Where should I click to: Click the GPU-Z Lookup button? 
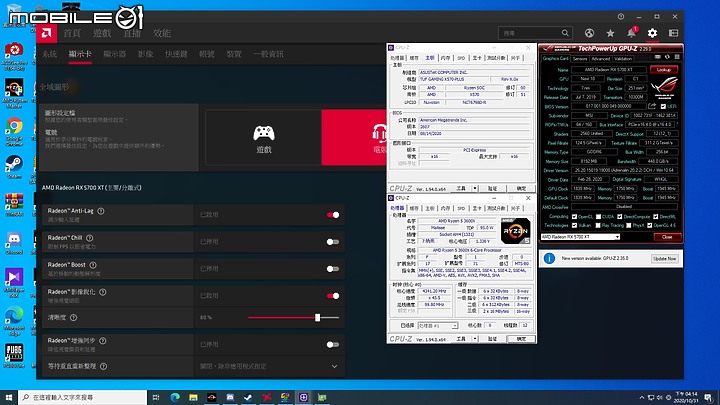(664, 70)
